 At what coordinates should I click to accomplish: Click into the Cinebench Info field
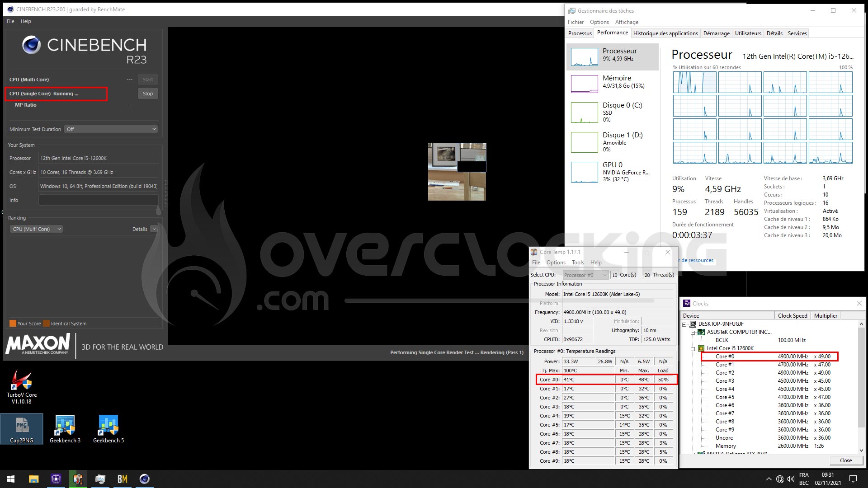pos(98,200)
